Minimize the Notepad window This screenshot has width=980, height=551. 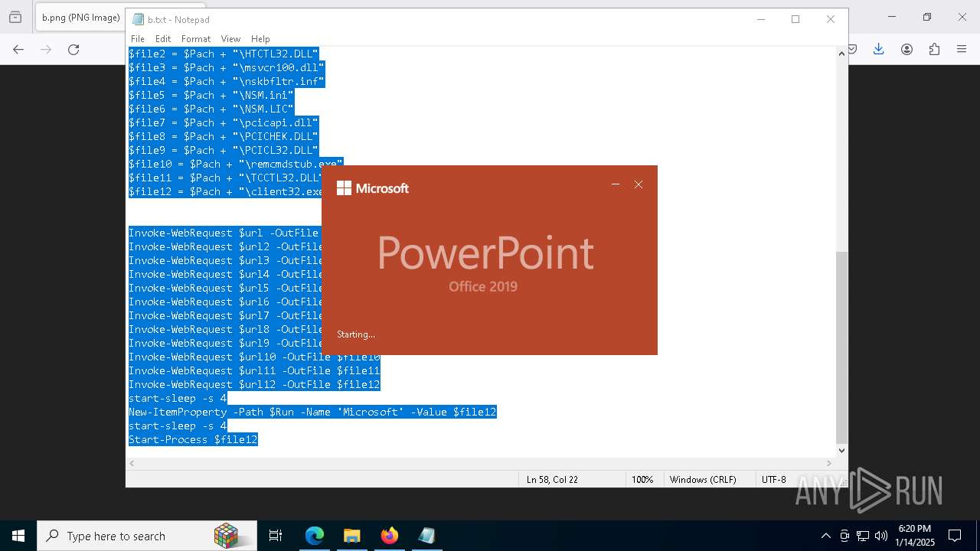point(760,19)
